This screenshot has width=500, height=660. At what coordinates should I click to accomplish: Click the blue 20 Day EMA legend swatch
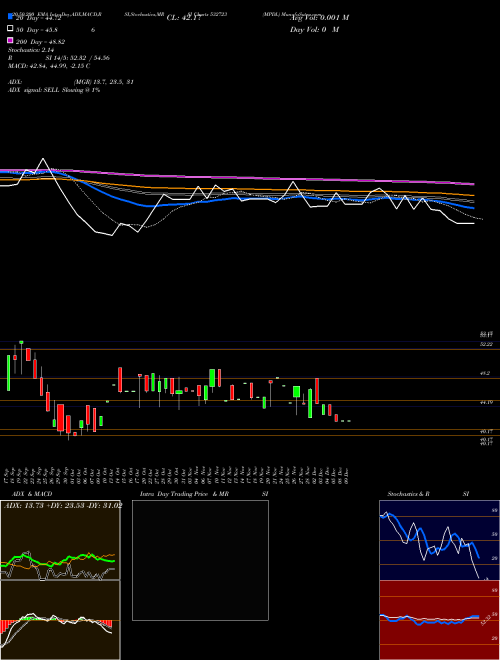[10, 16]
